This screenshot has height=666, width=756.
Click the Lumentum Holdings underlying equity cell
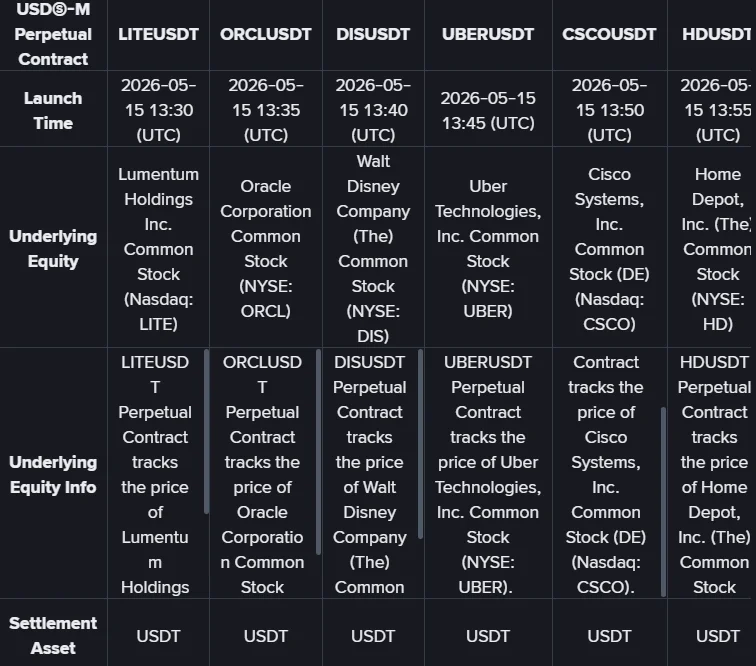coord(158,248)
